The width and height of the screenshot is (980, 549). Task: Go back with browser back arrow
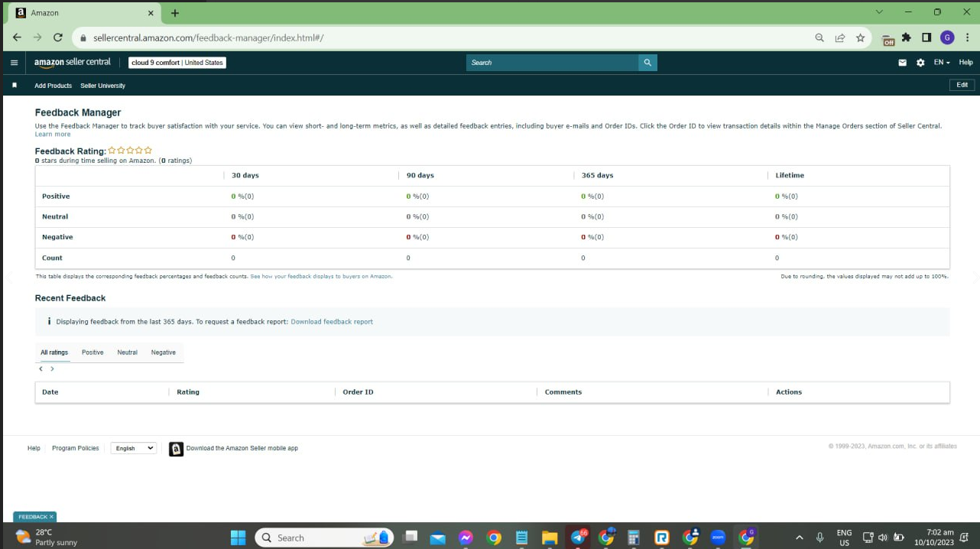coord(17,37)
